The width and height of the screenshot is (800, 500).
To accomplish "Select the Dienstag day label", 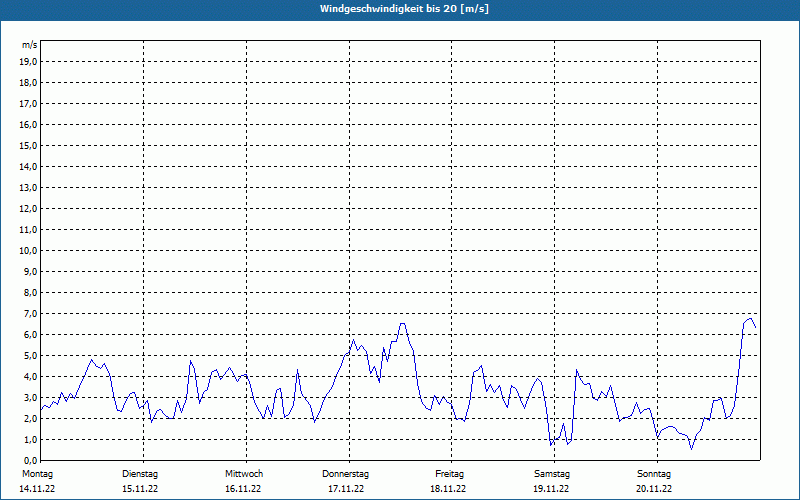I will point(140,473).
